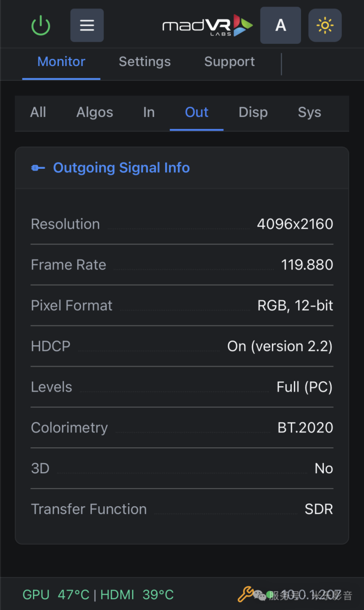Click the Resolution value 4096x2160
This screenshot has height=610, width=364.
click(x=295, y=224)
